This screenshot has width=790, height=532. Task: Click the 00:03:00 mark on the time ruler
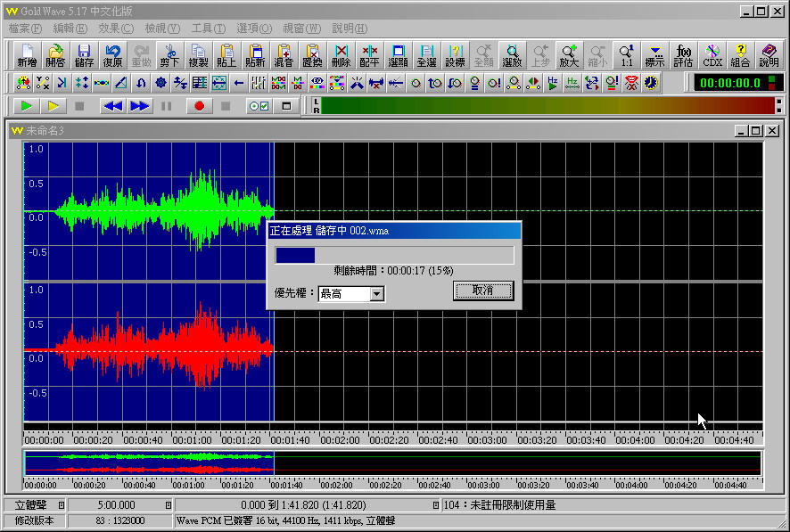(487, 439)
